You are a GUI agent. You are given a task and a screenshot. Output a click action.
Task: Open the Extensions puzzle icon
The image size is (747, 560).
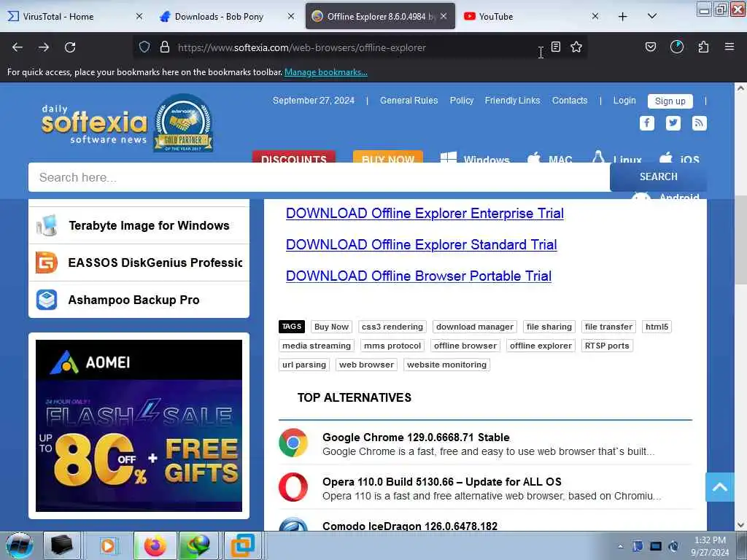(x=703, y=47)
